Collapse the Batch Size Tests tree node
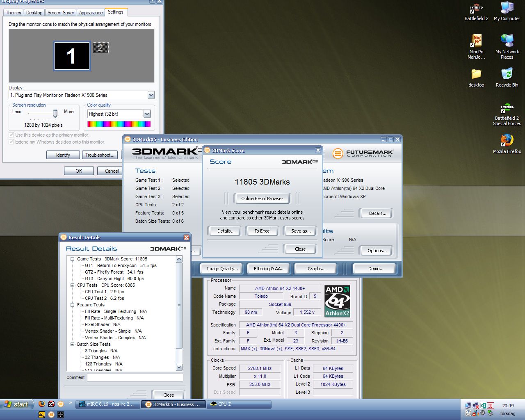Screen dimensions: 525x420 point(73,344)
